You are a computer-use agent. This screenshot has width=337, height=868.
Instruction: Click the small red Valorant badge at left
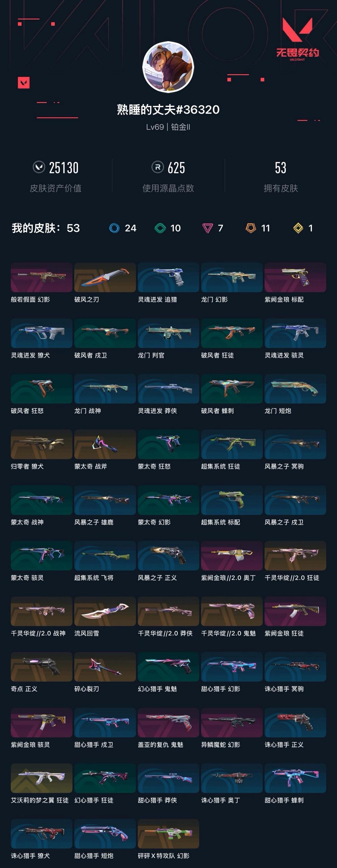coord(24,83)
